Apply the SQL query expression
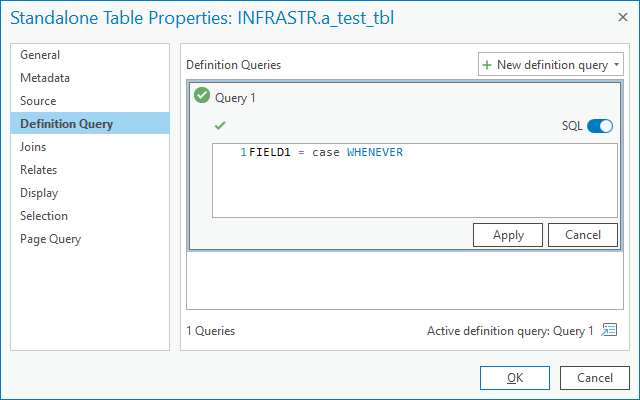The width and height of the screenshot is (640, 400). tap(508, 234)
